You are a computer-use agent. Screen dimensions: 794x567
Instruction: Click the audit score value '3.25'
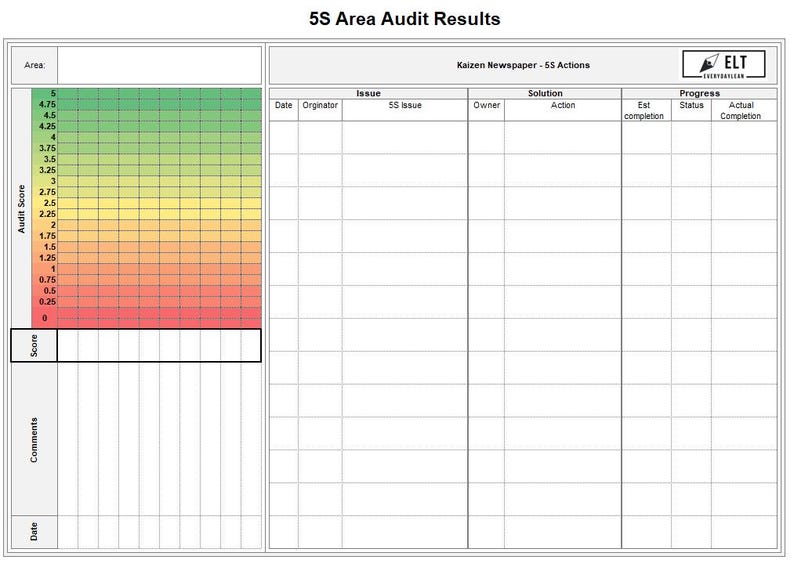pyautogui.click(x=48, y=170)
